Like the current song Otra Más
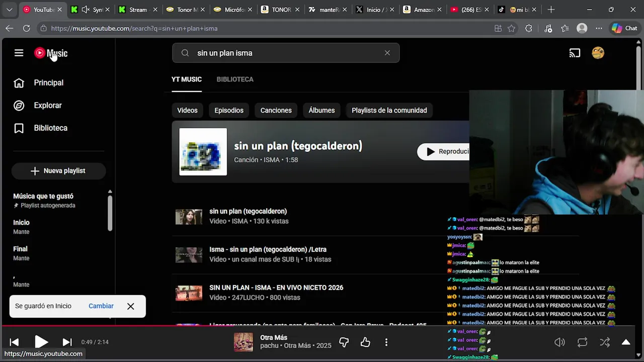This screenshot has width=644, height=362. (x=365, y=342)
